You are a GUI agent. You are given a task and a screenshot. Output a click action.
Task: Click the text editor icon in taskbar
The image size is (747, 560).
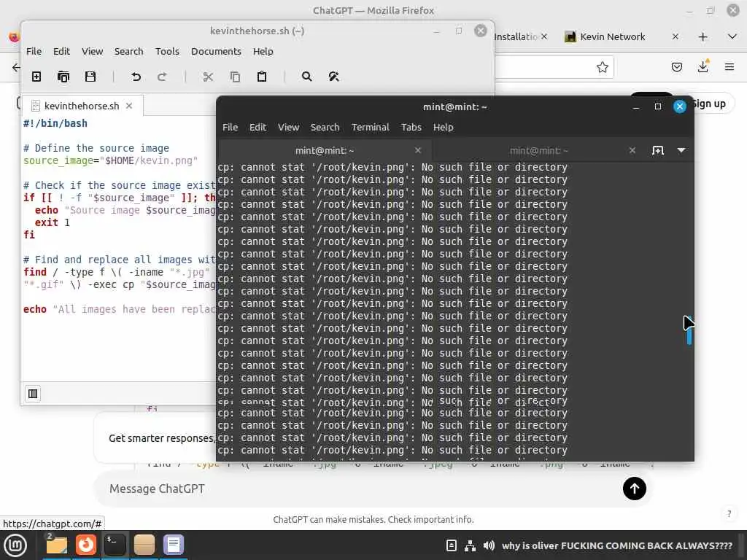click(174, 545)
